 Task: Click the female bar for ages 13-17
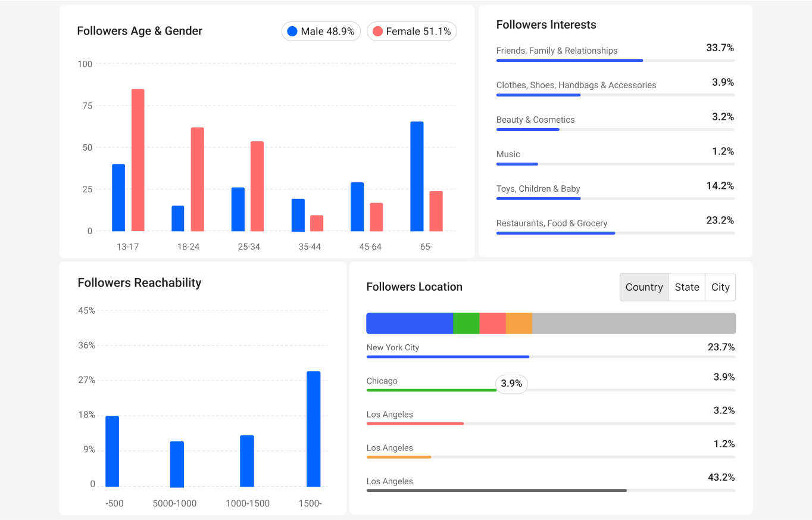coord(138,160)
